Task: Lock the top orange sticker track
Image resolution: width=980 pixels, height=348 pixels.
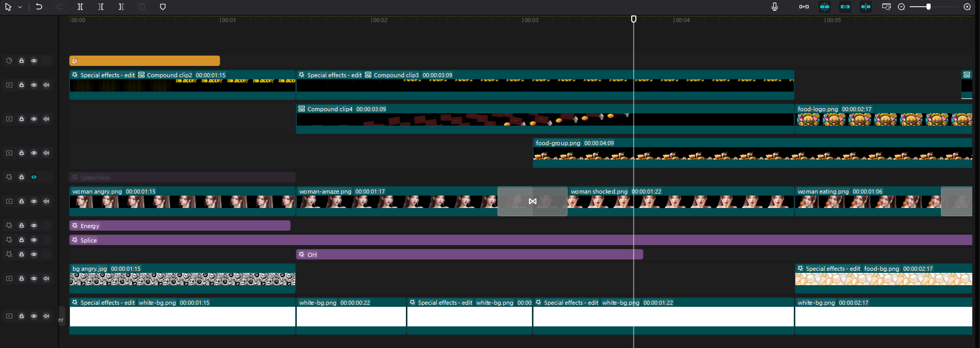Action: [x=22, y=61]
